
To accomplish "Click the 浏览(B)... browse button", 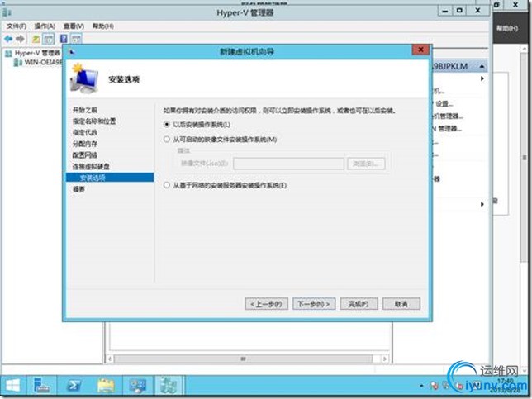I will click(366, 164).
